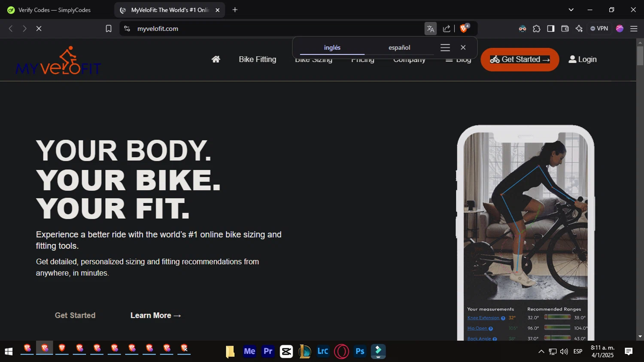This screenshot has height=362, width=644.
Task: Click the ESP input language indicator
Action: click(x=578, y=351)
